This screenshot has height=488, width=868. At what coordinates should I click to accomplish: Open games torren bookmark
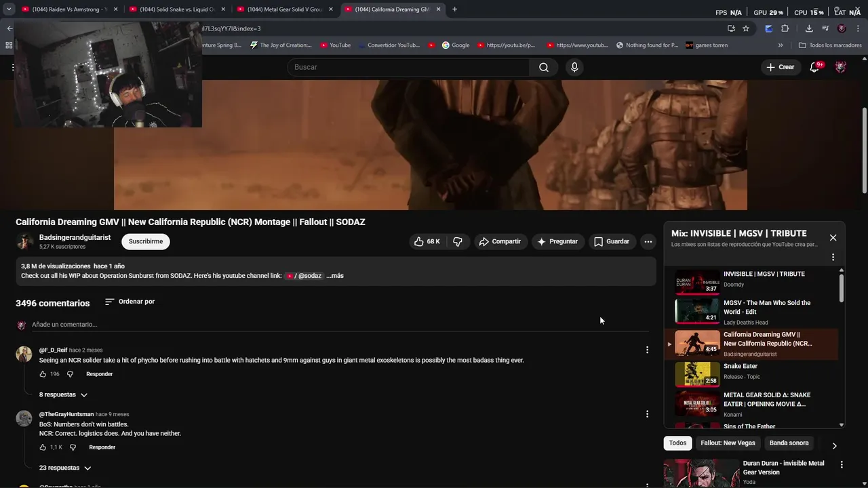click(707, 45)
